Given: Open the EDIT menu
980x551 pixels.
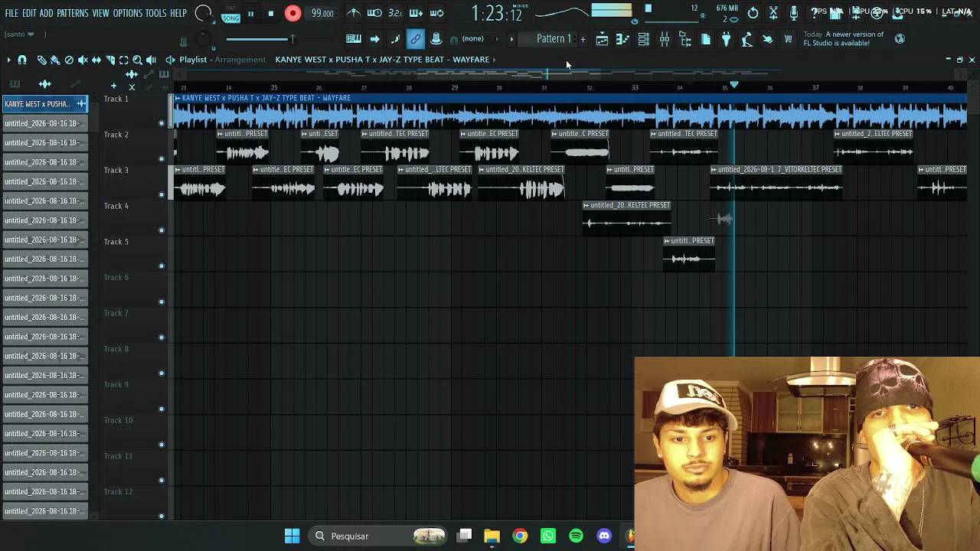Looking at the screenshot, I should (29, 14).
